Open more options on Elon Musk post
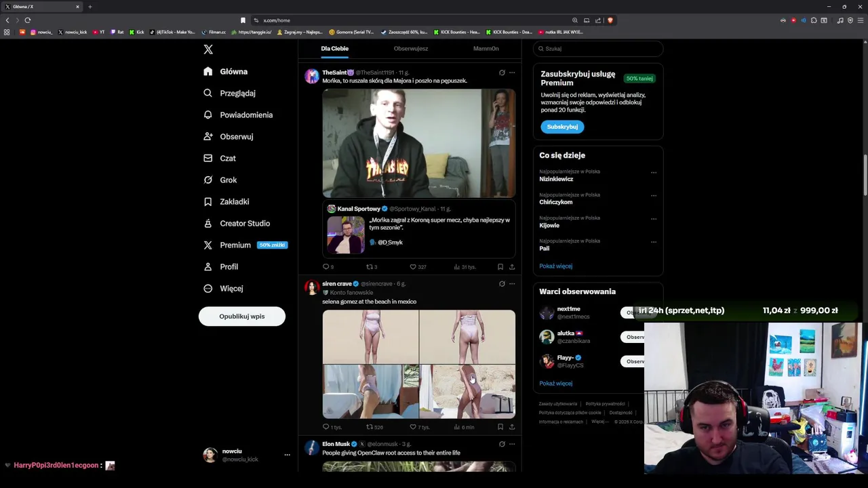Screen dimensions: 868x488 [512, 444]
